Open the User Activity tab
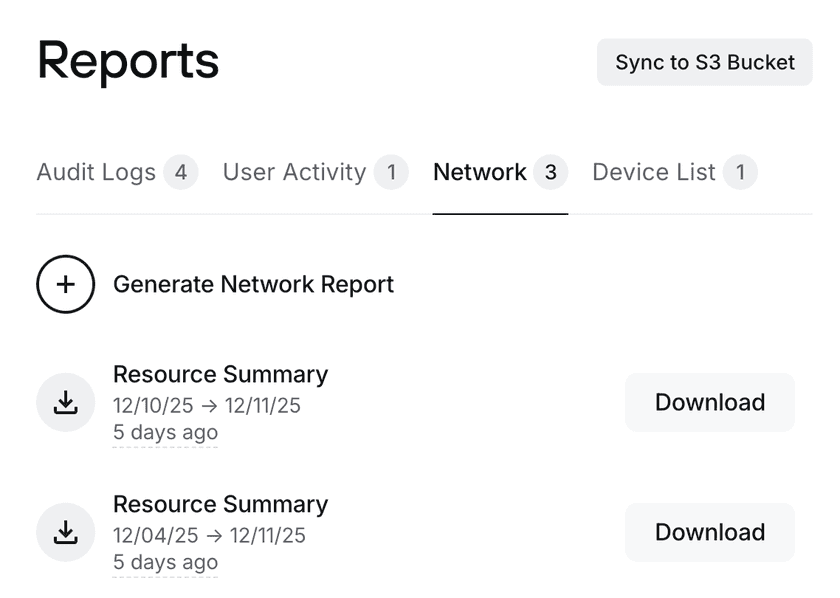This screenshot has height=598, width=840. 294,172
